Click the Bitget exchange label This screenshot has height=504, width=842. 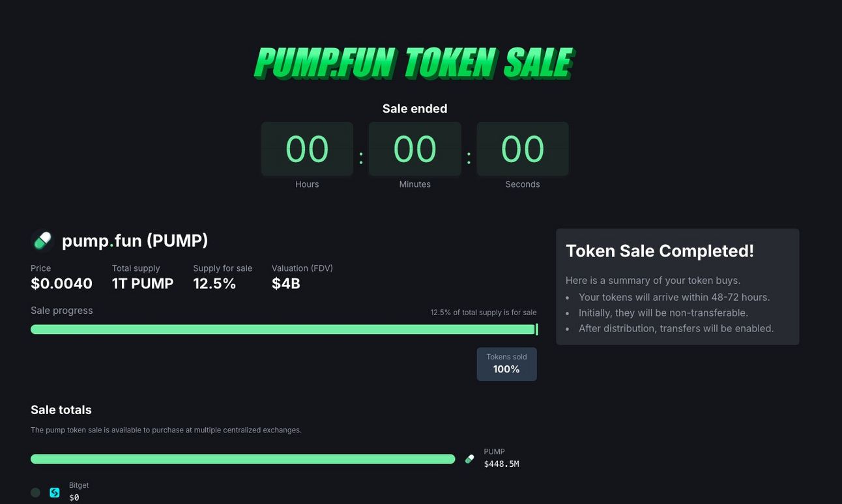79,485
